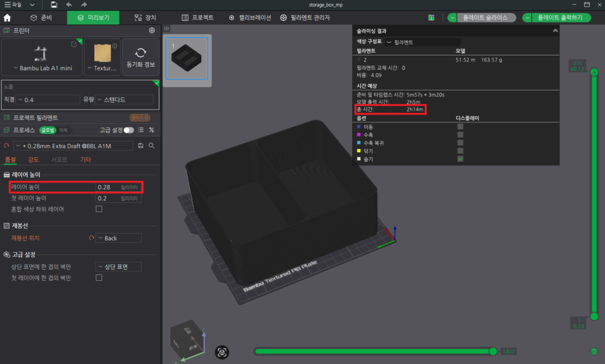Open the 상단 표면 dropdown
605x364 pixels.
[118, 266]
